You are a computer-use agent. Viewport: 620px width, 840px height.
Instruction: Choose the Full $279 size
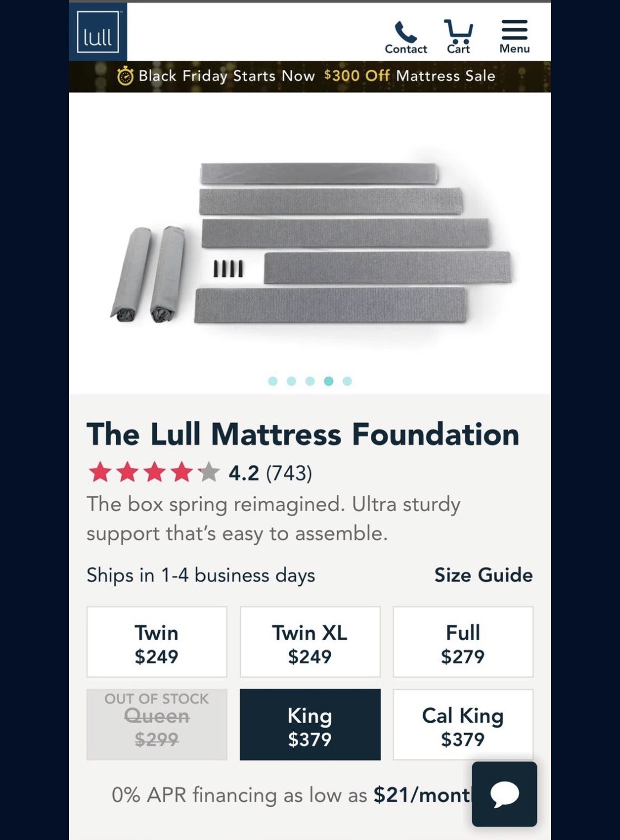click(463, 642)
